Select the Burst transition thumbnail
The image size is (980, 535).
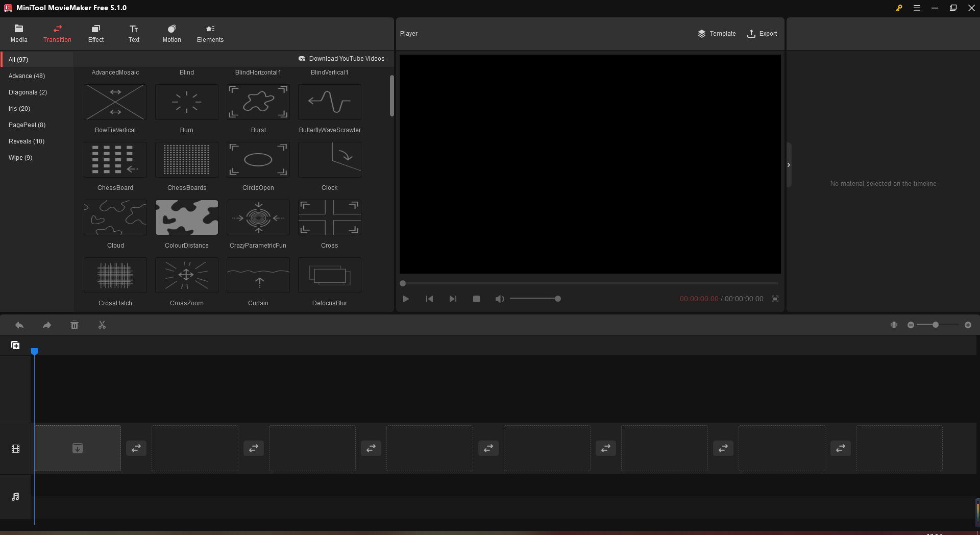(258, 102)
